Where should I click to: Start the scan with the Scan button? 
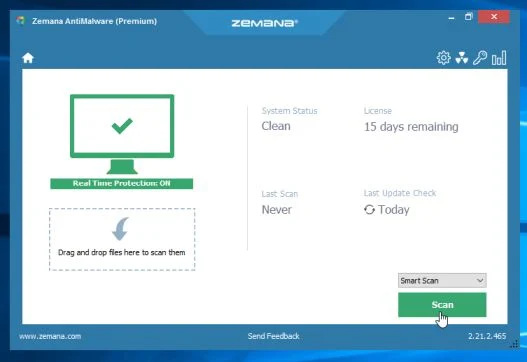pos(442,305)
